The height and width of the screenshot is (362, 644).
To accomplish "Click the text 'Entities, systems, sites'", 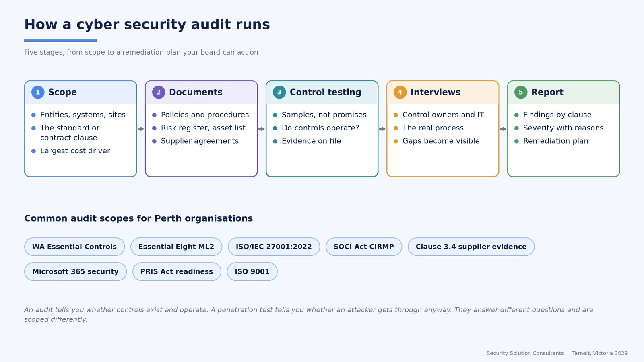I will coord(83,115).
